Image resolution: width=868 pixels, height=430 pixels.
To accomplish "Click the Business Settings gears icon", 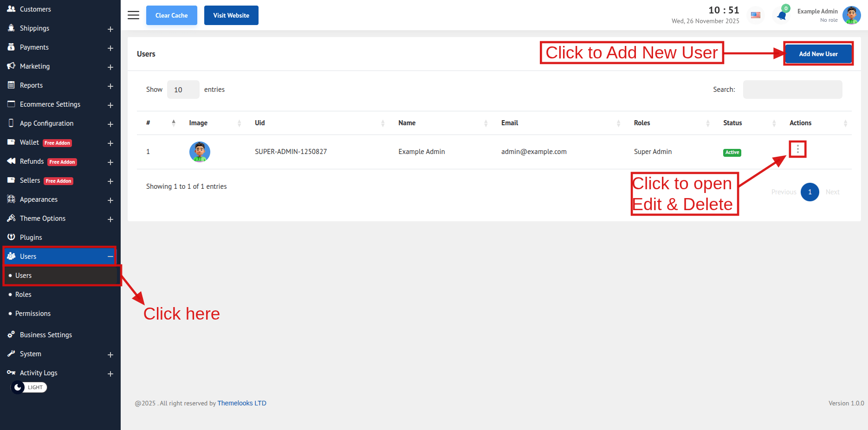I will click(11, 334).
